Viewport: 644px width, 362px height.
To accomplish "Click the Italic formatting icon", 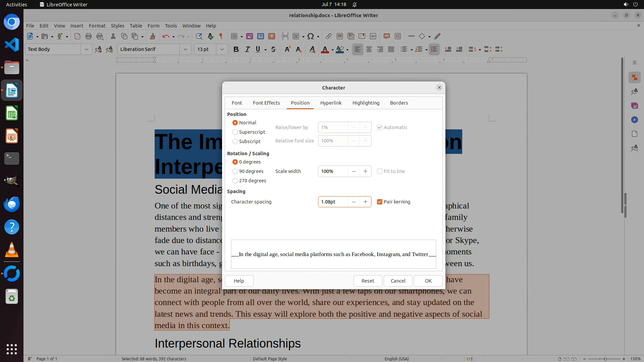I will coord(247,49).
